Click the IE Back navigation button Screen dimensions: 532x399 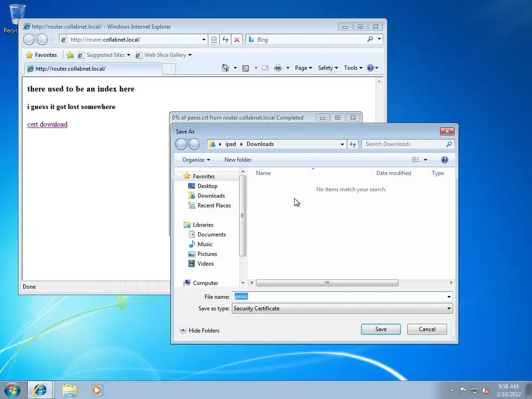point(29,40)
